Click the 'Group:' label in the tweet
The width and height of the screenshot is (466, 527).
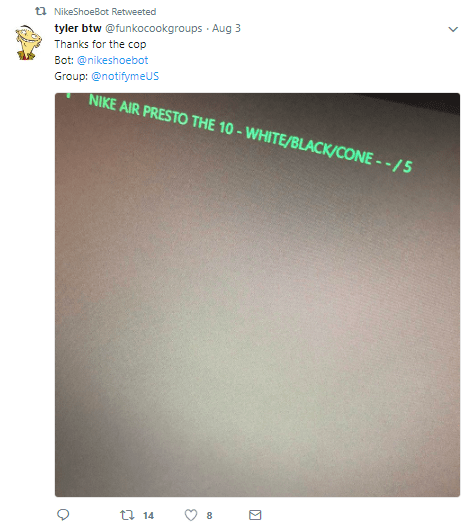[x=71, y=76]
